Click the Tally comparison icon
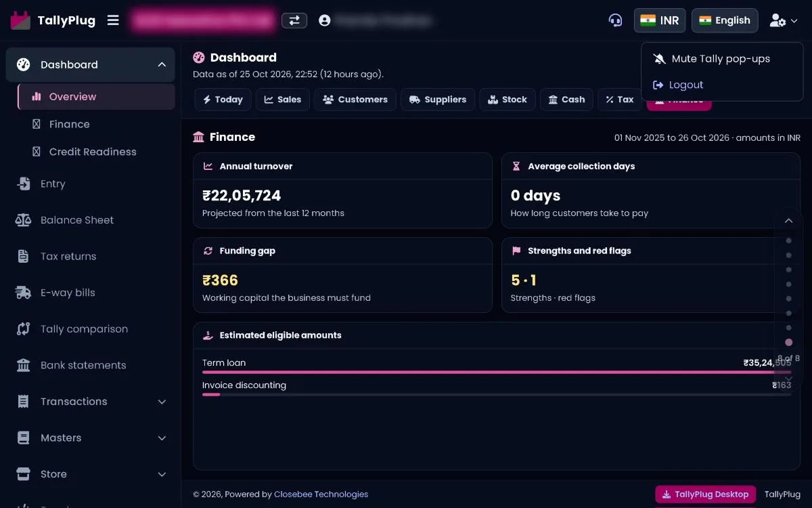Viewport: 812px width, 508px height. [24, 329]
